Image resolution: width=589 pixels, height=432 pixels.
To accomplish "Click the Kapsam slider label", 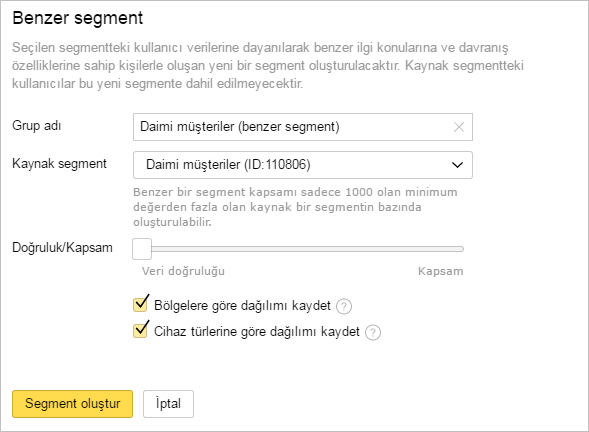I will tap(441, 271).
